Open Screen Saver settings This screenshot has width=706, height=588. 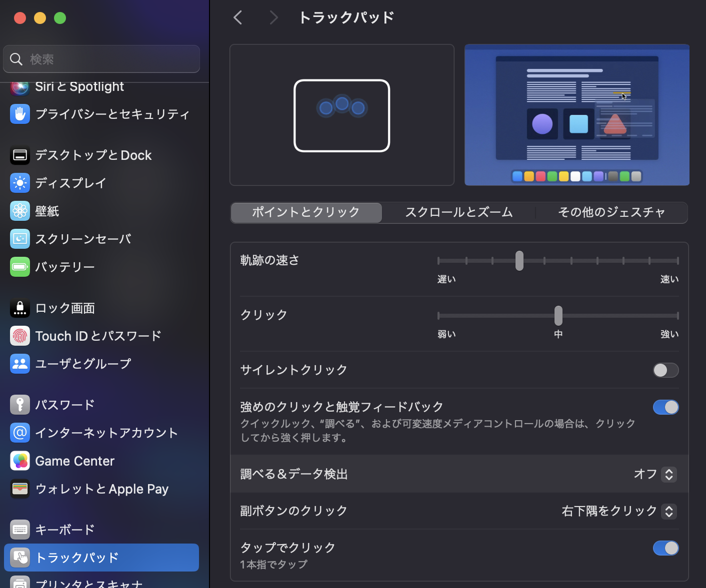click(83, 239)
